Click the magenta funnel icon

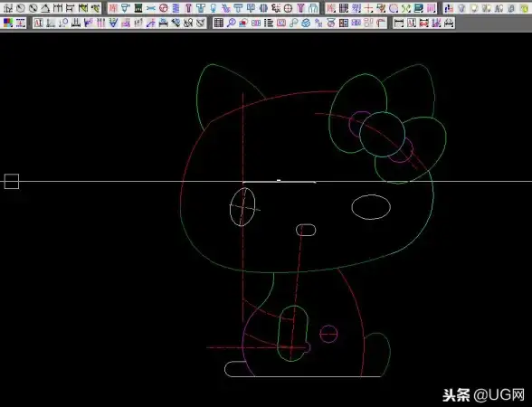[301, 8]
